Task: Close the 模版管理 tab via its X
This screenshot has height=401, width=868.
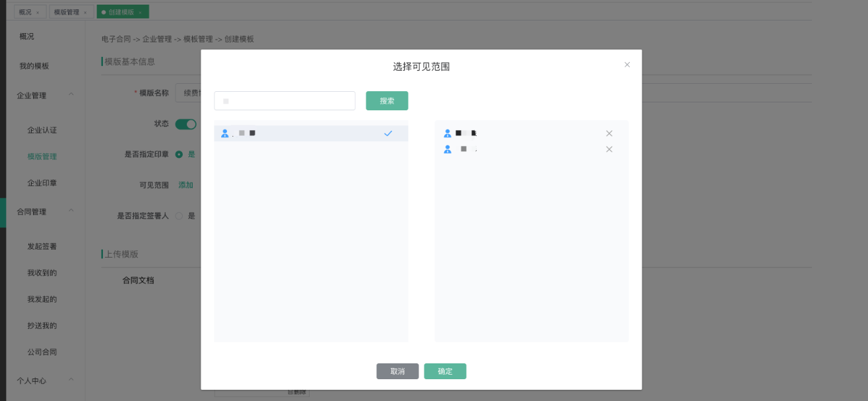Action: tap(85, 13)
